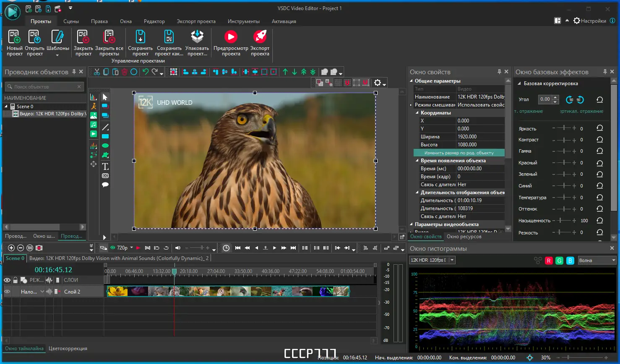
Task: Toggle the red R channel in histogram
Action: [549, 260]
